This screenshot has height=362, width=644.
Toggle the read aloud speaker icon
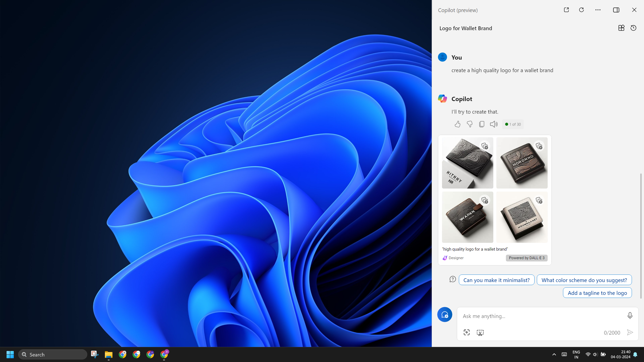coord(494,124)
